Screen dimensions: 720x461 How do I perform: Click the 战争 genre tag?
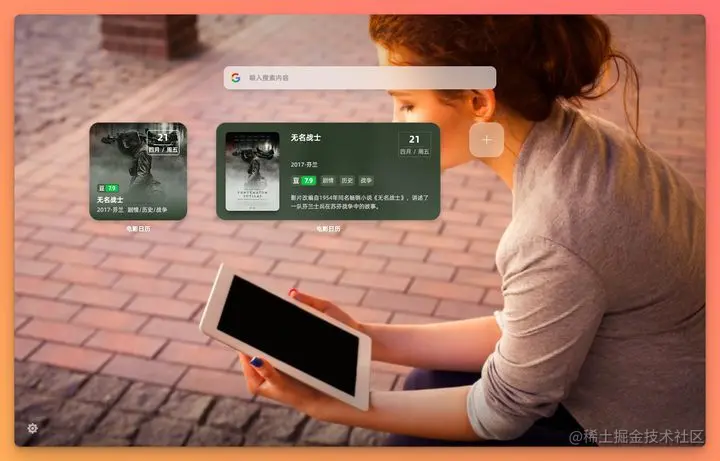tap(366, 180)
